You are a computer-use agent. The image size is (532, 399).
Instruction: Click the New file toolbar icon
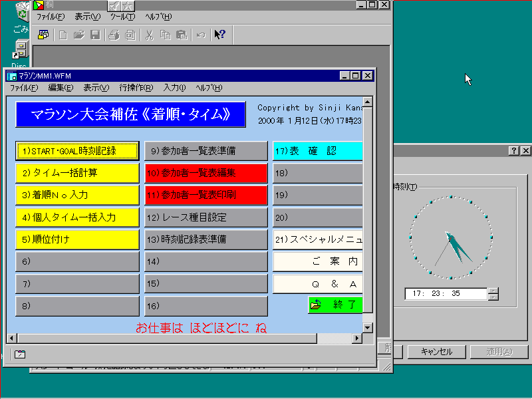[63, 35]
